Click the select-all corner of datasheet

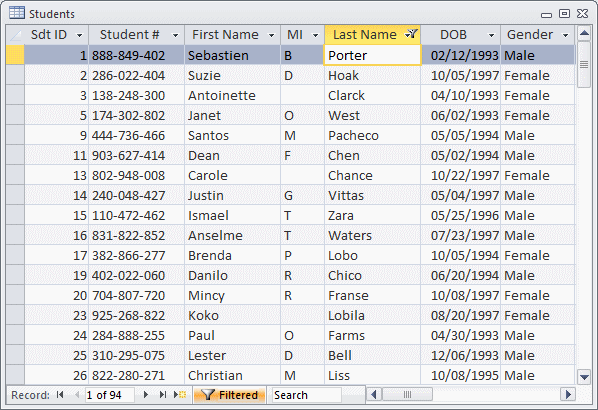(15, 35)
